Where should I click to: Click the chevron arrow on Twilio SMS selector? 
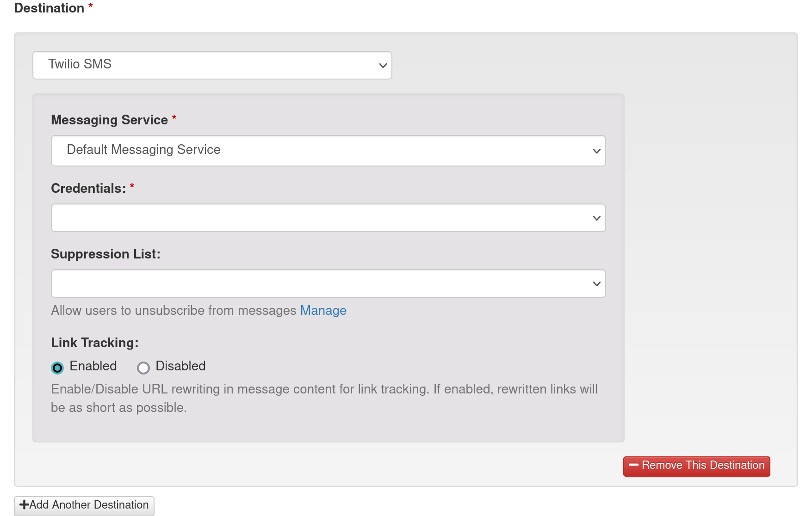pos(383,66)
